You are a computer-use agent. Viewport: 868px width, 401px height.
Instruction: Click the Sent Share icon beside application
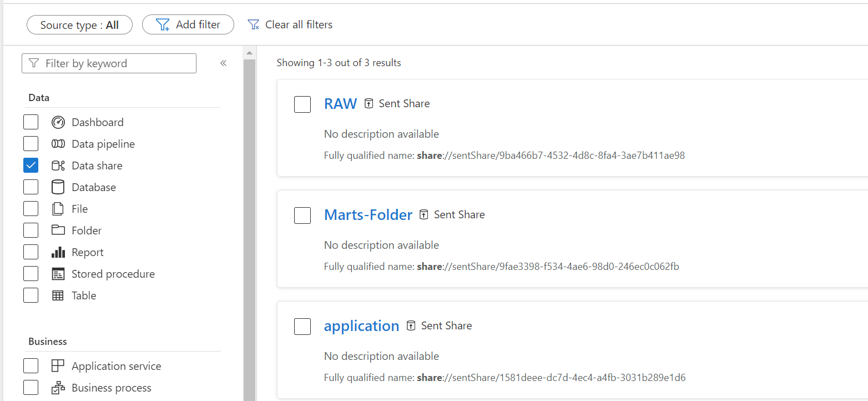[x=411, y=325]
